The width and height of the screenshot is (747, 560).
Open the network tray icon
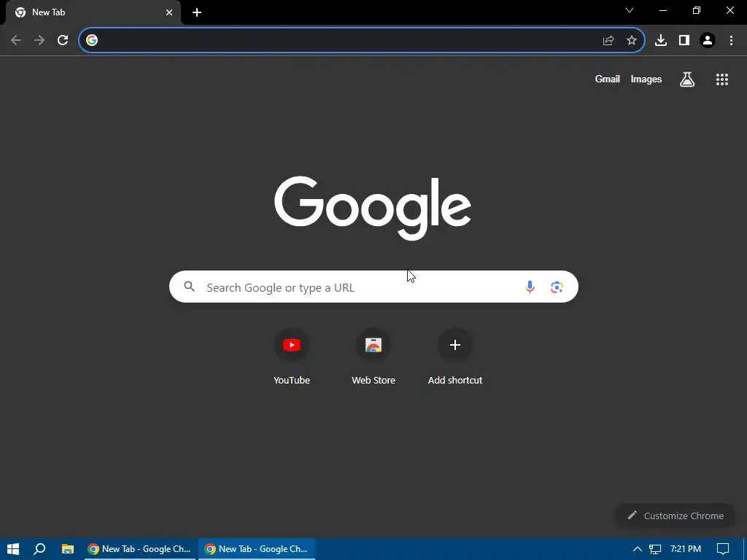655,549
